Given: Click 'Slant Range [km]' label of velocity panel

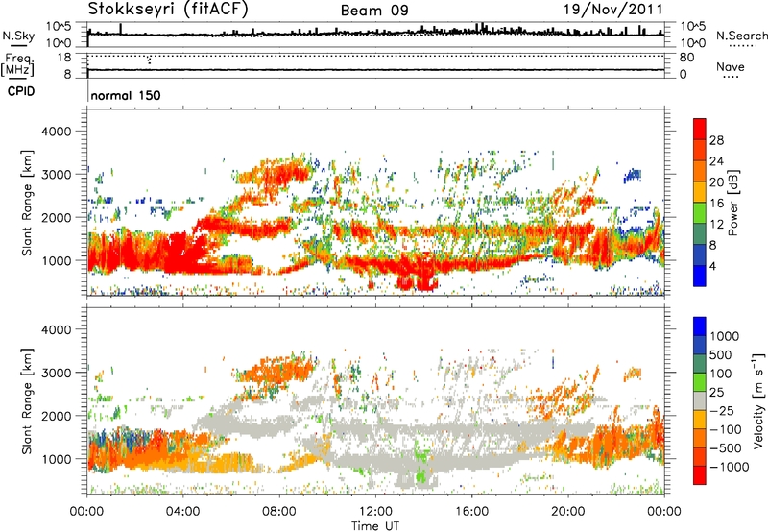Looking at the screenshot, I should (27, 401).
